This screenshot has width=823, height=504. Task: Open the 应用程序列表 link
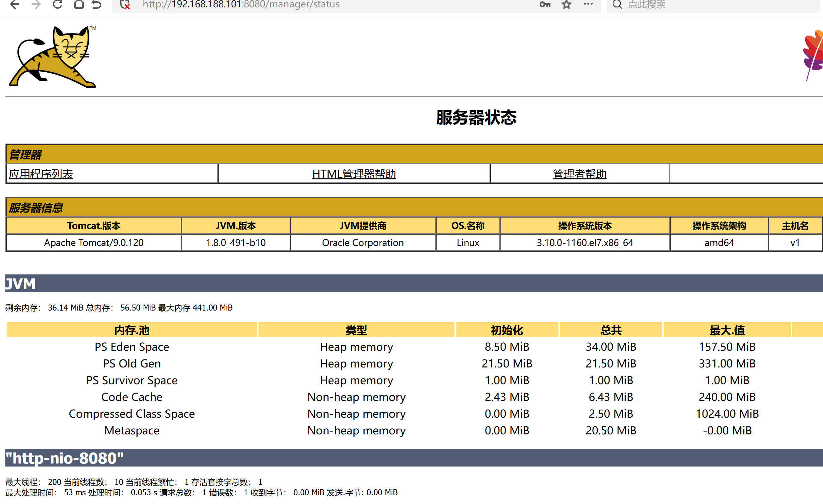[x=41, y=174]
